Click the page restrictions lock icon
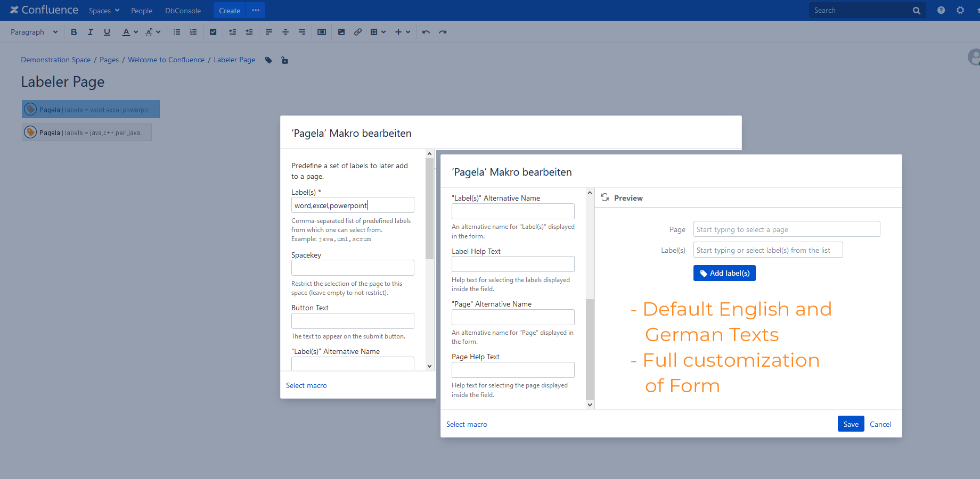 (x=285, y=60)
